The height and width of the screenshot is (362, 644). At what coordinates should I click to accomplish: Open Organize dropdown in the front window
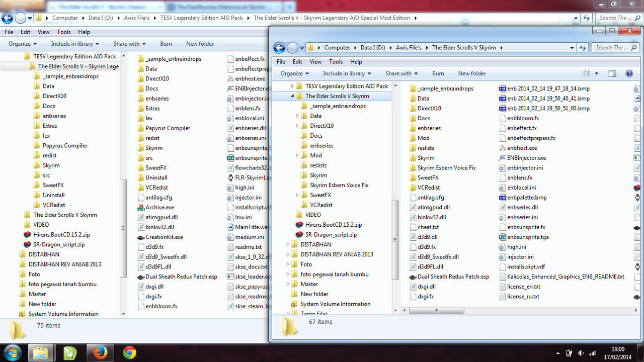click(x=295, y=73)
